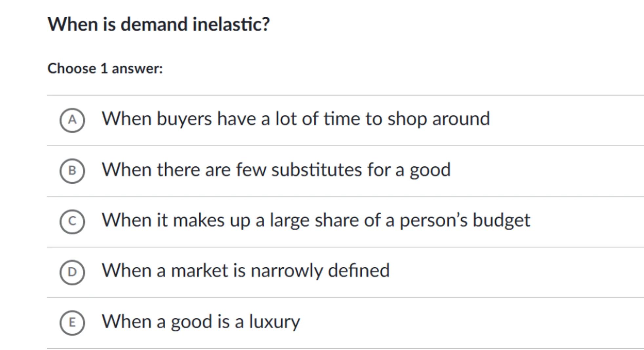This screenshot has height=350, width=644.
Task: Click the 'When is demand inelastic?' heading
Action: point(159,24)
